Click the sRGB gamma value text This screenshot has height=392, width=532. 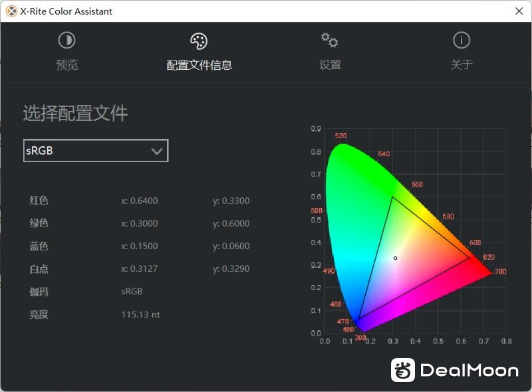coord(132,291)
